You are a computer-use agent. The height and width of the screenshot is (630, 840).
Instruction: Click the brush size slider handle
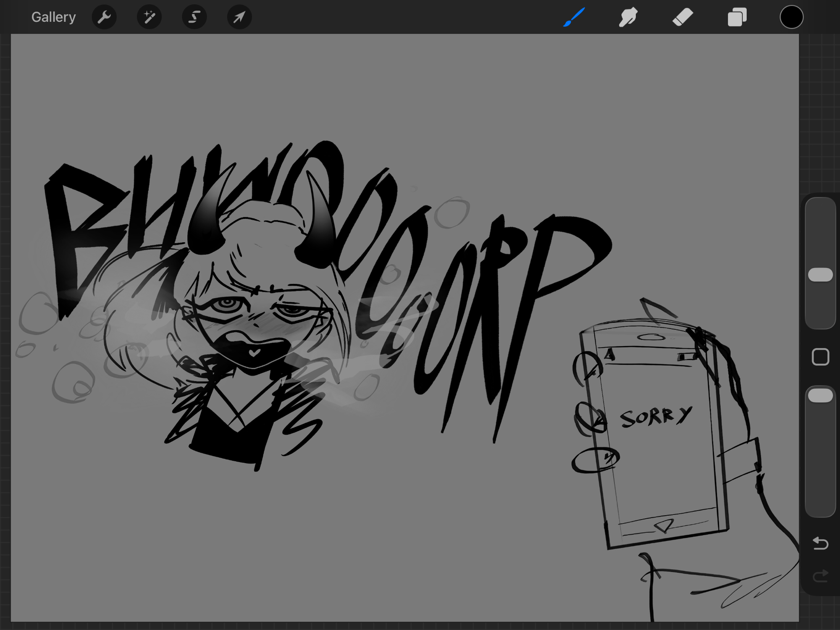point(820,275)
